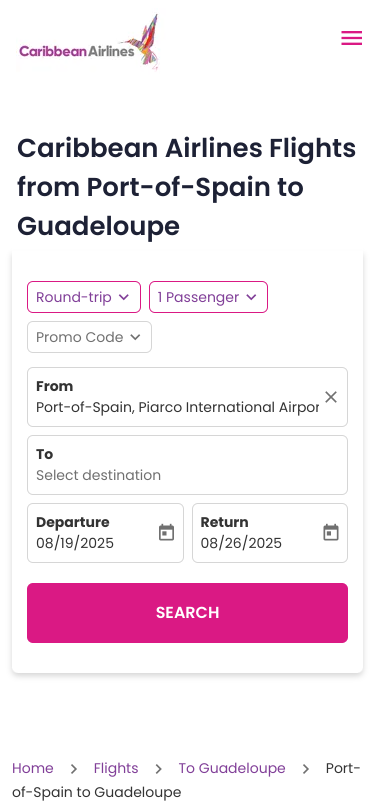Screen dimensions: 375x812
Task: Open the Return date calendar icon
Action: coord(331,532)
